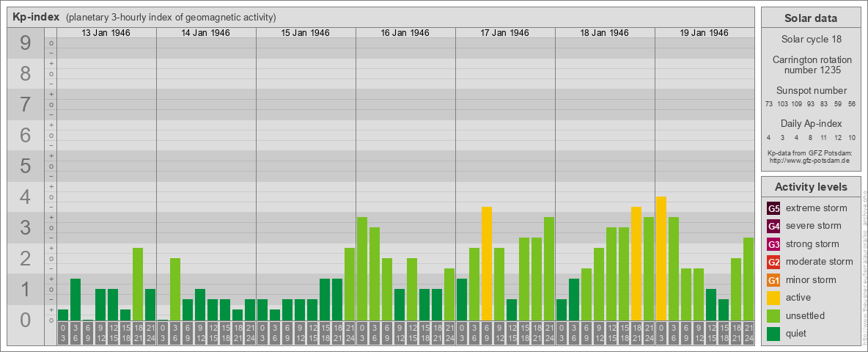Click the G5 extreme storm legend icon
The image size is (868, 352).
773,209
